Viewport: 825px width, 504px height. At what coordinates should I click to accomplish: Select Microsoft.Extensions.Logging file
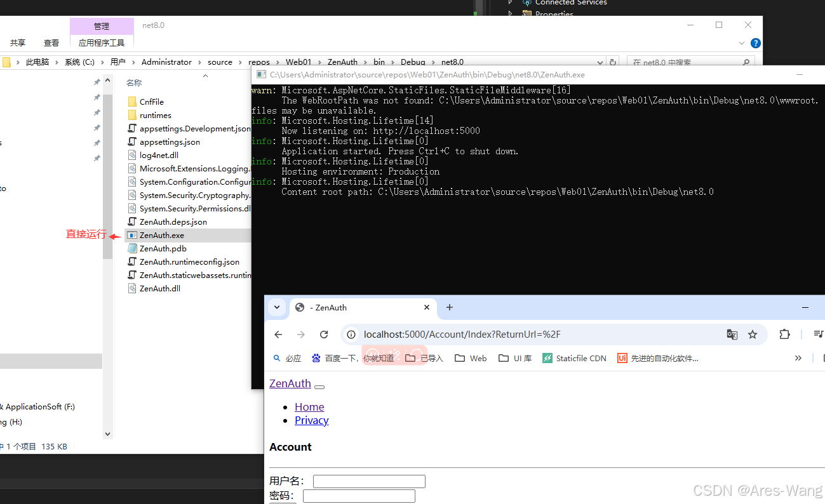pos(189,168)
